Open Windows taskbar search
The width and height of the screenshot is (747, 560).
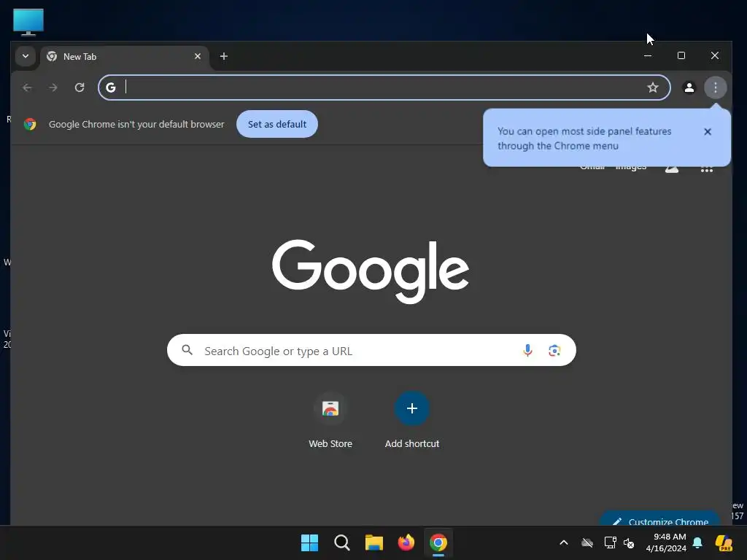click(341, 542)
